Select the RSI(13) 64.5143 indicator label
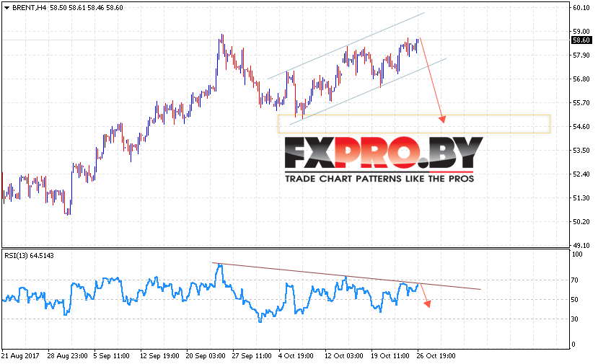 click(x=29, y=256)
